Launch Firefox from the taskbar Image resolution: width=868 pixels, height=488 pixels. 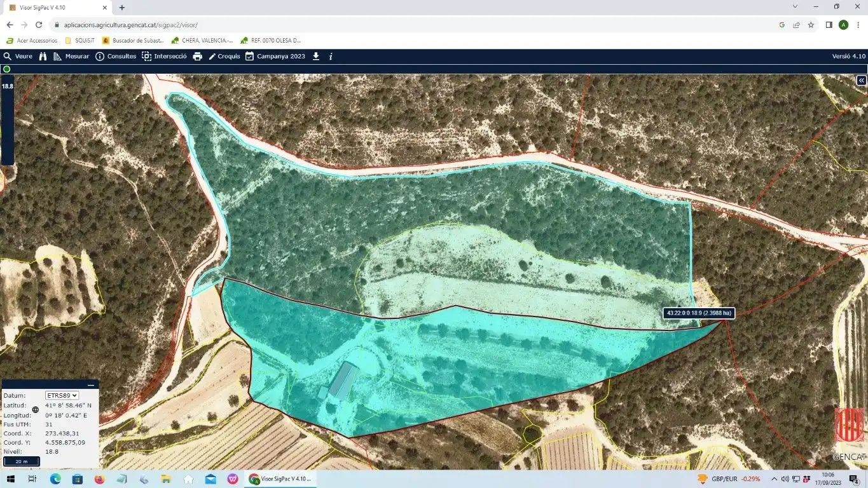(99, 479)
